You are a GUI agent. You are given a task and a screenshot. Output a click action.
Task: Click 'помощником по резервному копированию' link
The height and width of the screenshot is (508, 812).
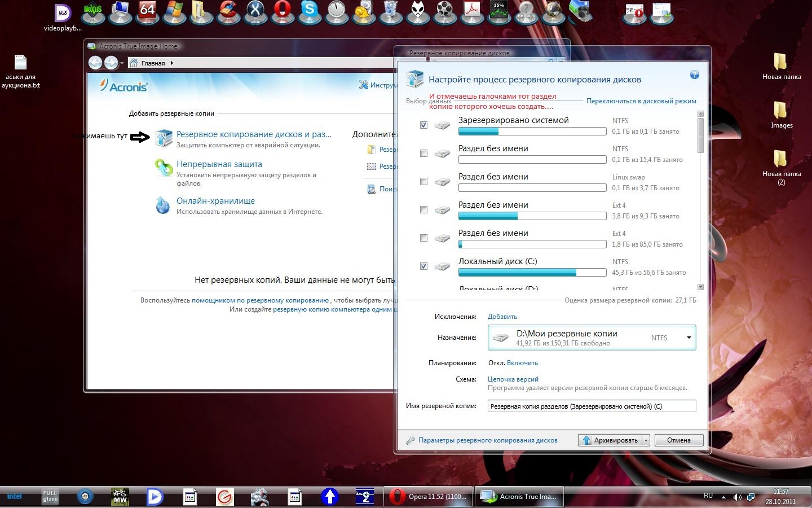click(x=260, y=300)
